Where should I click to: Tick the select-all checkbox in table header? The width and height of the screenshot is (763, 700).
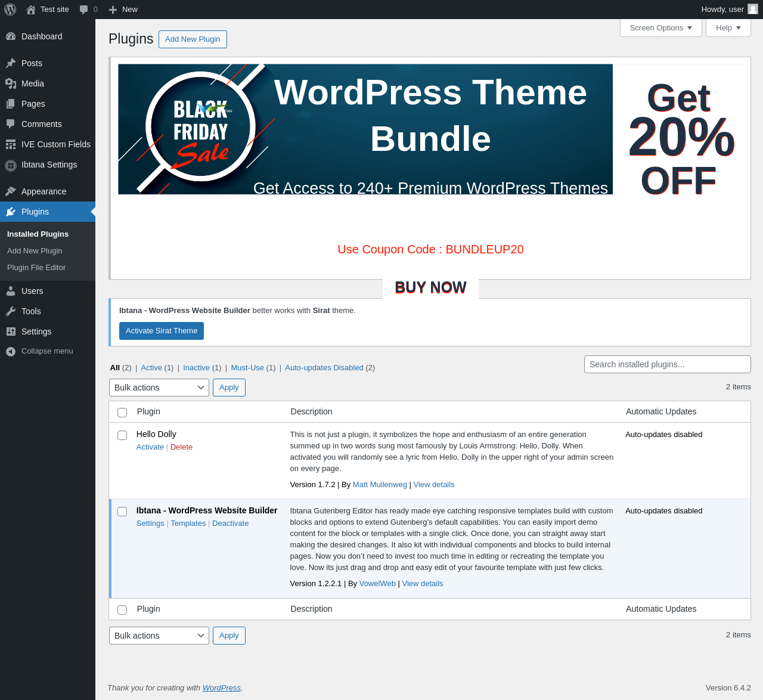[122, 413]
